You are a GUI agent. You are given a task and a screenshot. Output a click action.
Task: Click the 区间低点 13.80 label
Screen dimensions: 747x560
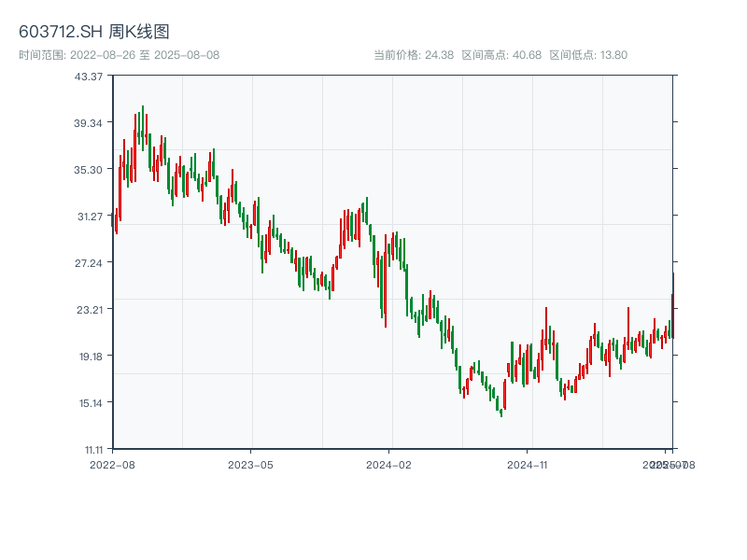[x=588, y=55]
